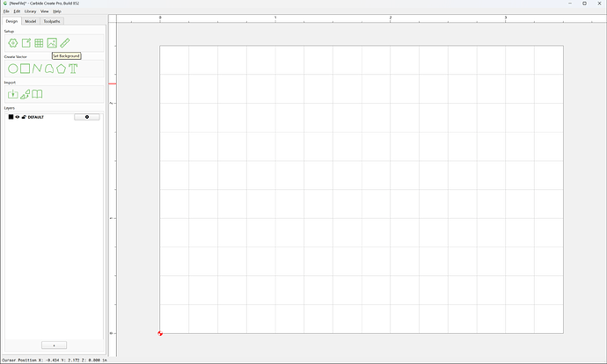The height and width of the screenshot is (364, 607).
Task: Select the Polygon vector tool
Action: point(62,69)
